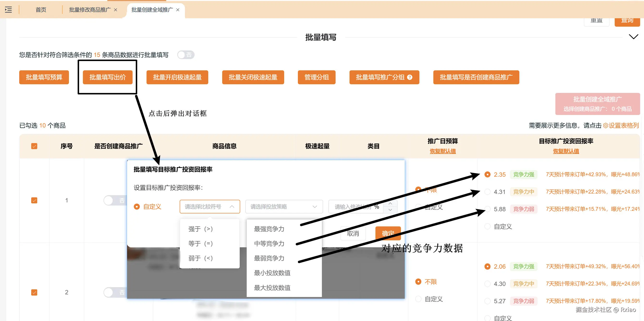Click the gear icon for 设置表格列

point(605,125)
